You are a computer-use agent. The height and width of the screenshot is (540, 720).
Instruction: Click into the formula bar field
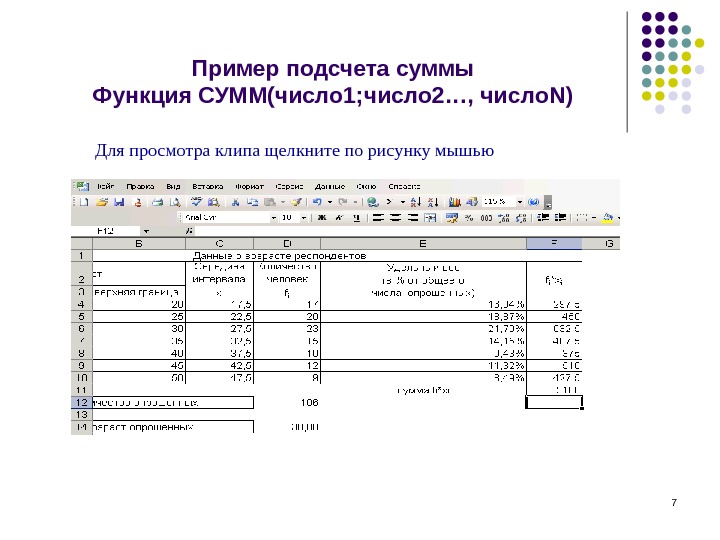pyautogui.click(x=406, y=231)
